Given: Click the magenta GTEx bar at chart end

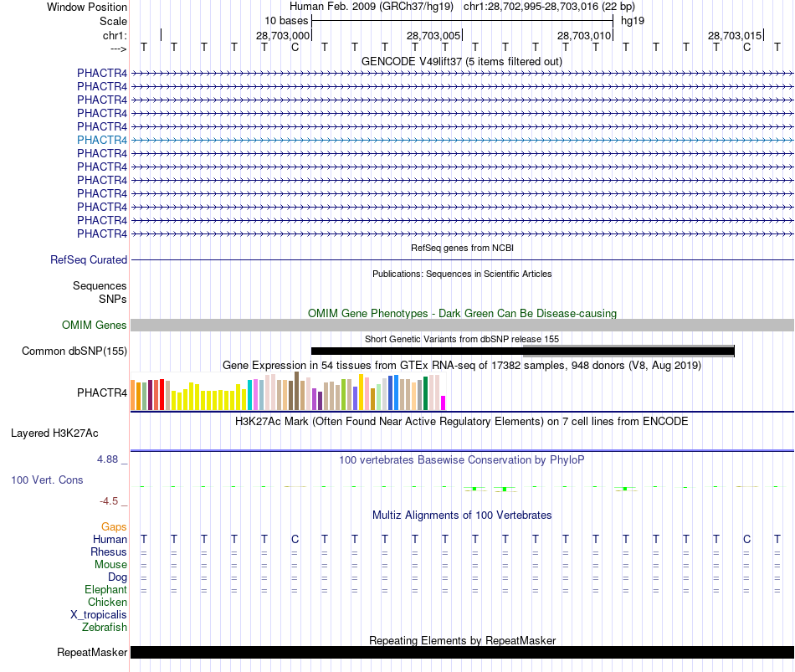Looking at the screenshot, I should [444, 403].
